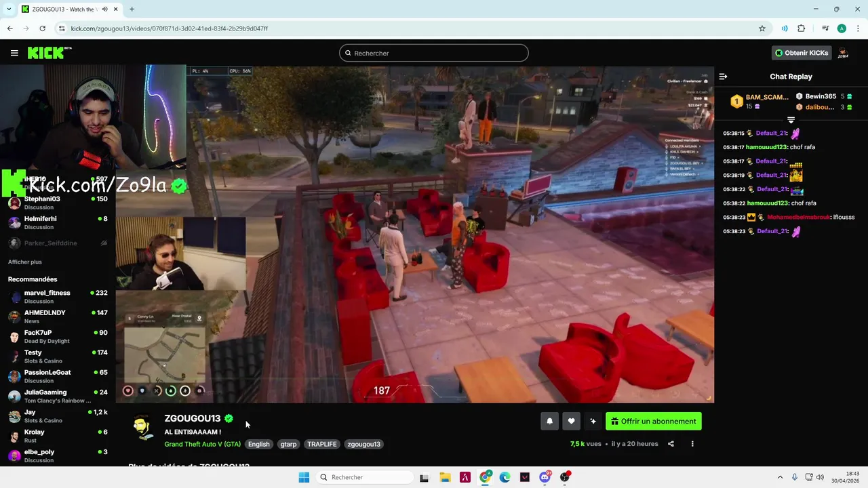The image size is (868, 488).
Task: Select the zgougou13 tag
Action: click(x=363, y=444)
